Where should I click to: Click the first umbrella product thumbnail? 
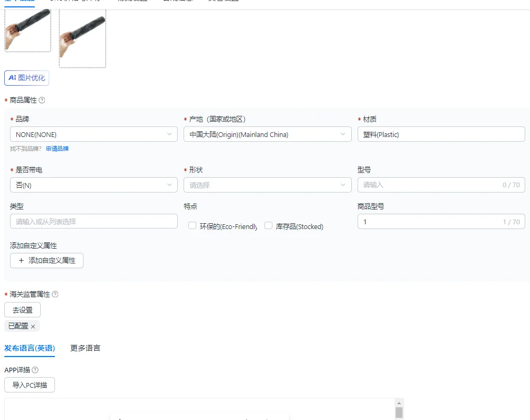(x=28, y=30)
